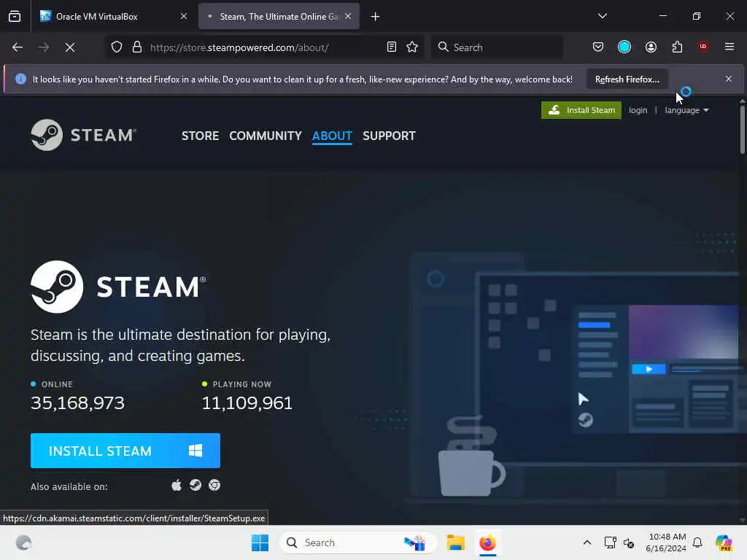
Task: Open the extensions puzzle-piece icon
Action: [x=678, y=47]
